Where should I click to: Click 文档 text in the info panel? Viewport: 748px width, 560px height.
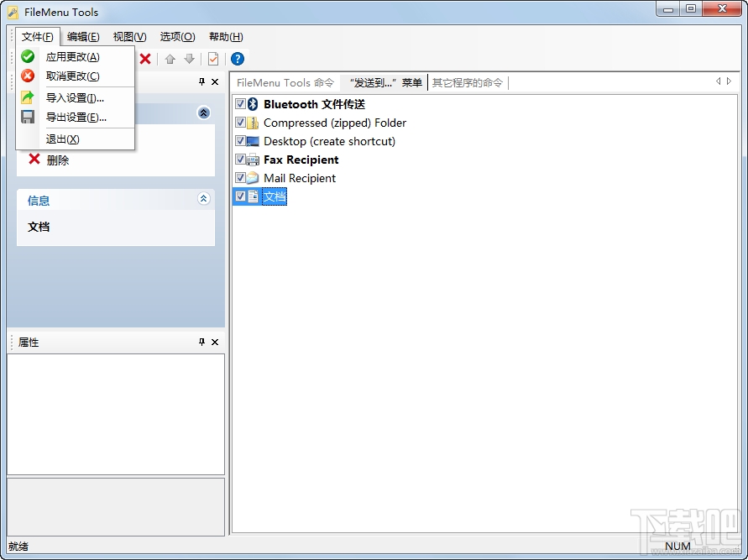click(39, 227)
